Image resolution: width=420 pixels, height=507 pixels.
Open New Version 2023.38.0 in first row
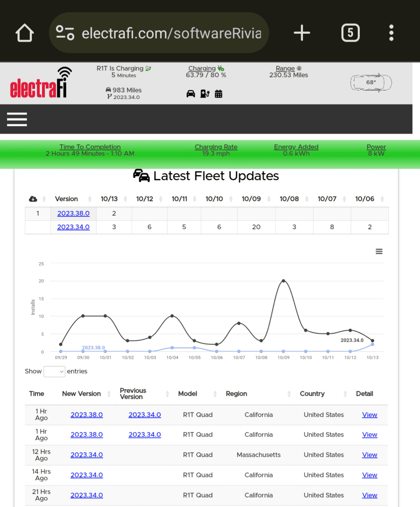click(86, 415)
